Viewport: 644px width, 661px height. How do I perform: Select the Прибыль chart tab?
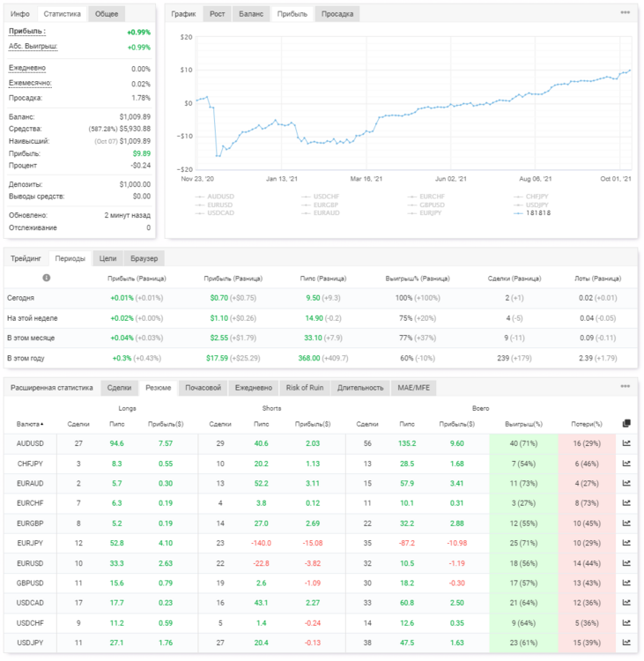[292, 14]
